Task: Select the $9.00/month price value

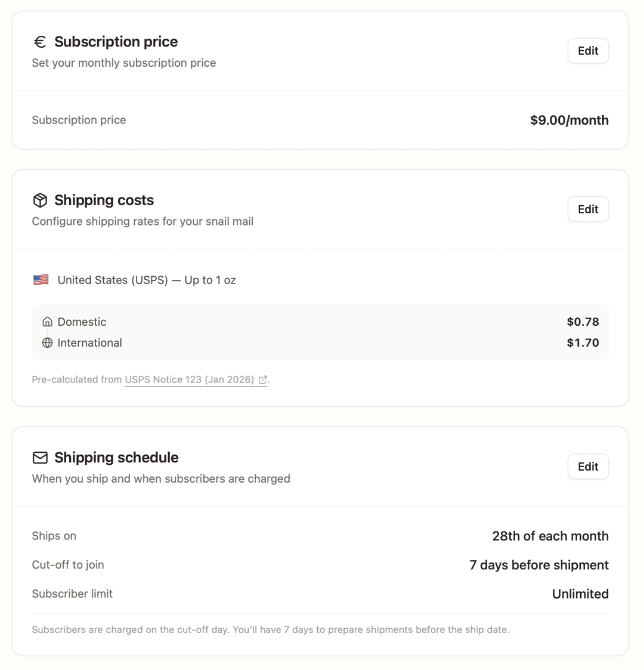Action: point(569,120)
